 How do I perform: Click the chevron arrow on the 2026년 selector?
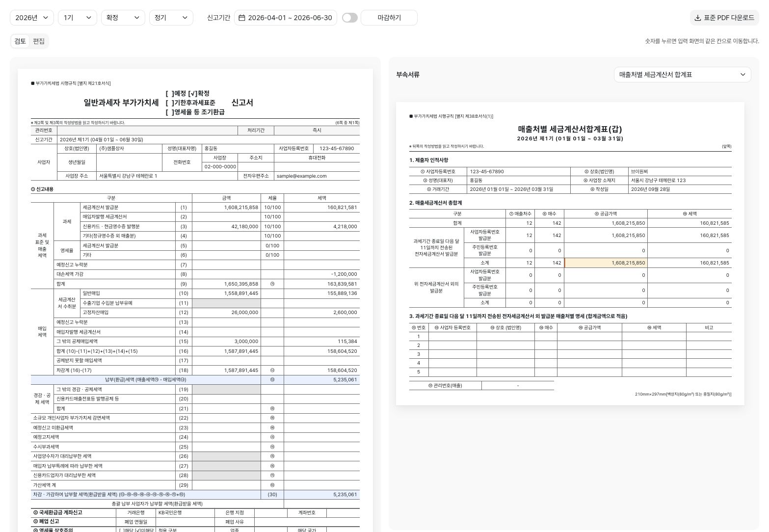tap(46, 18)
